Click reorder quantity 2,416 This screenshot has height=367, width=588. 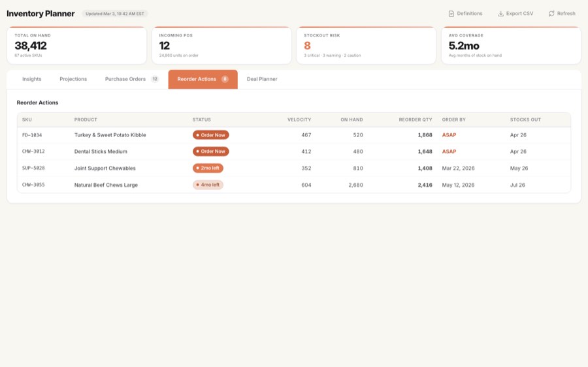click(425, 185)
